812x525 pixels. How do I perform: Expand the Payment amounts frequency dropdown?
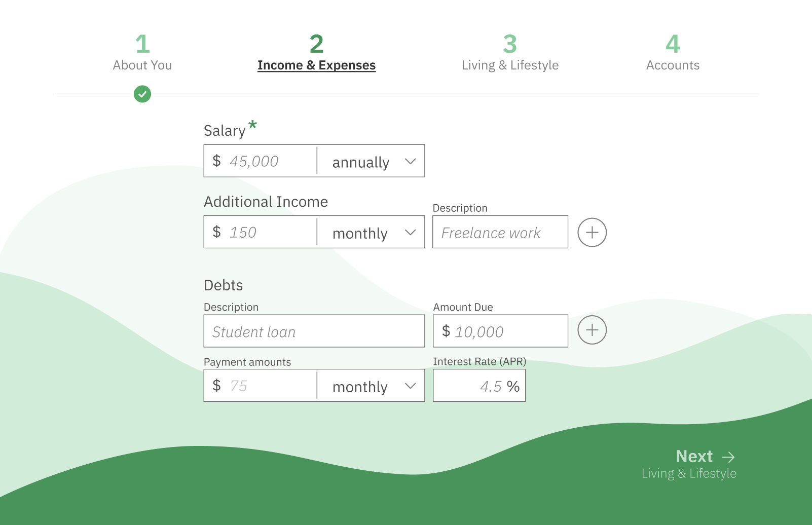[371, 386]
